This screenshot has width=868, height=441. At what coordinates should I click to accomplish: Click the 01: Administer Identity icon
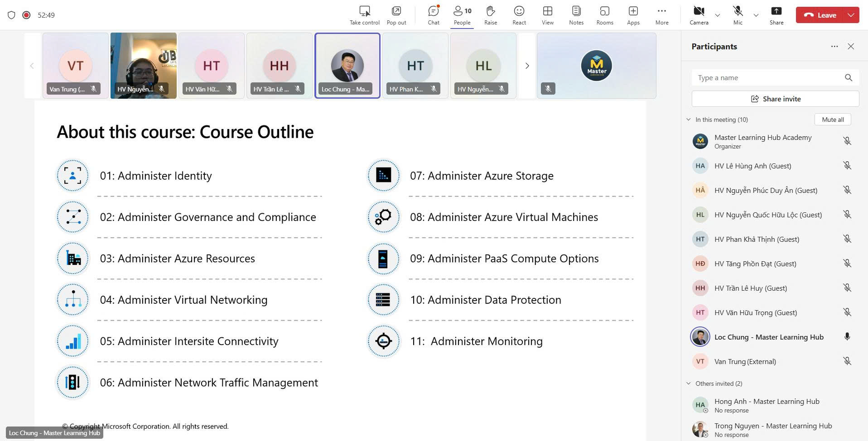(72, 175)
